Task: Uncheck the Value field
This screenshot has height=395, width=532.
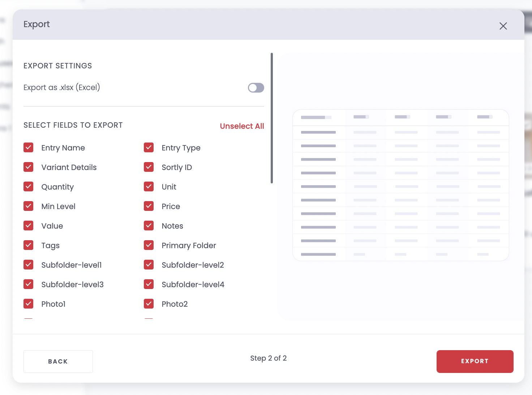Action: click(29, 225)
